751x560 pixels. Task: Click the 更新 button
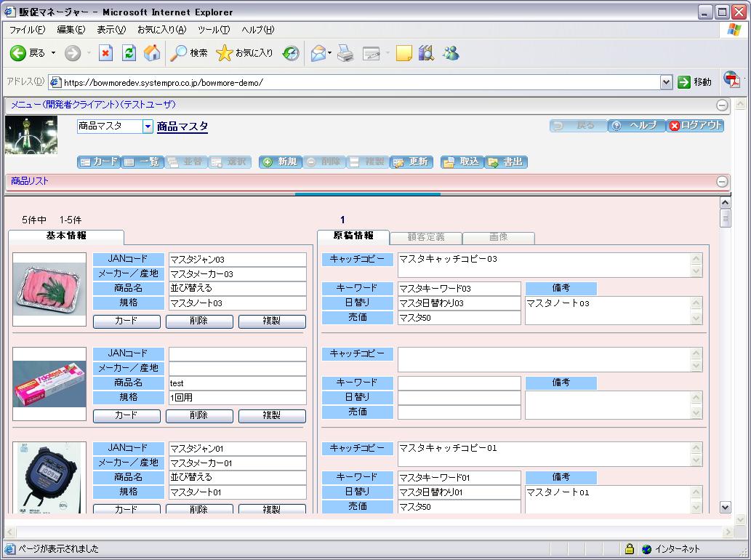point(411,162)
